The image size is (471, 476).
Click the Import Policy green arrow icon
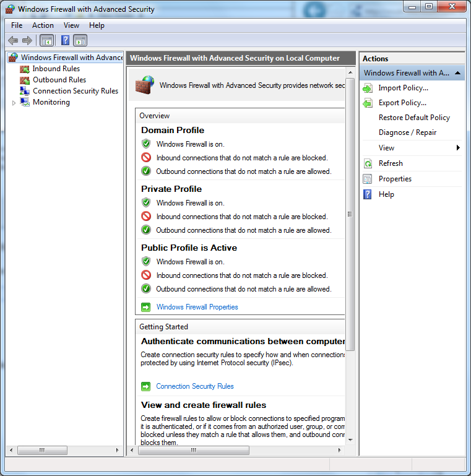pyautogui.click(x=368, y=89)
